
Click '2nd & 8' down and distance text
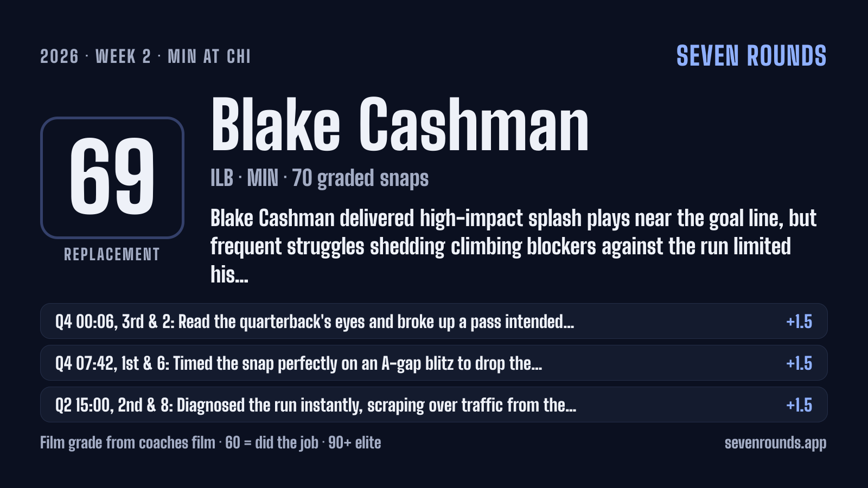144,405
